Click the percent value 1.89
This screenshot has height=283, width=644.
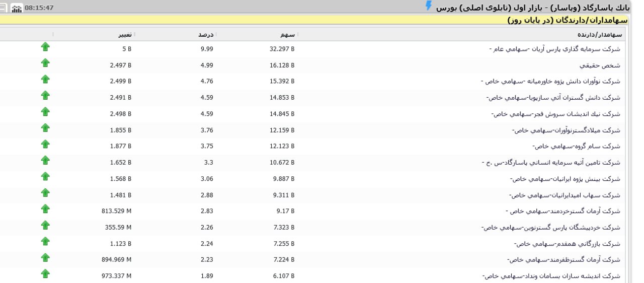coord(207,276)
